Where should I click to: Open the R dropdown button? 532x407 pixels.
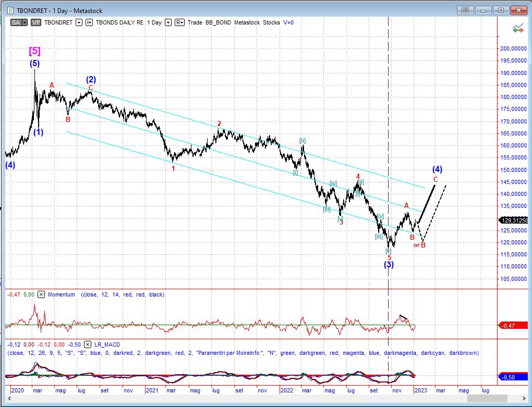pyautogui.click(x=179, y=22)
